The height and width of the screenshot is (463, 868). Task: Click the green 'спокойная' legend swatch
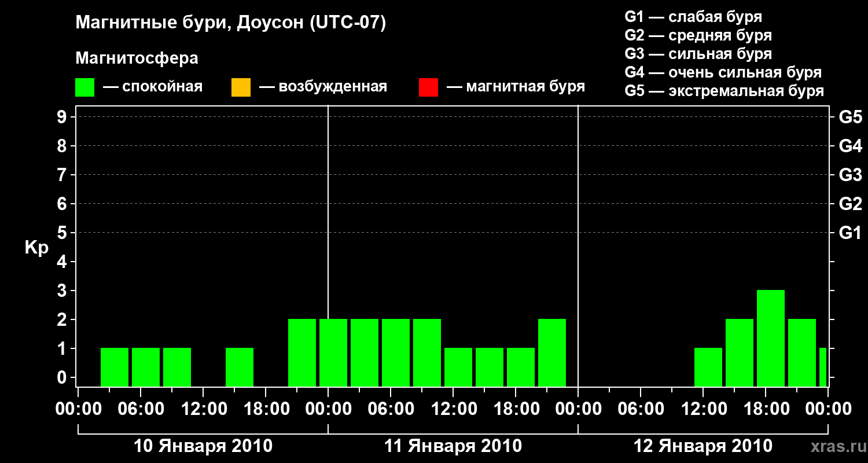(85, 87)
